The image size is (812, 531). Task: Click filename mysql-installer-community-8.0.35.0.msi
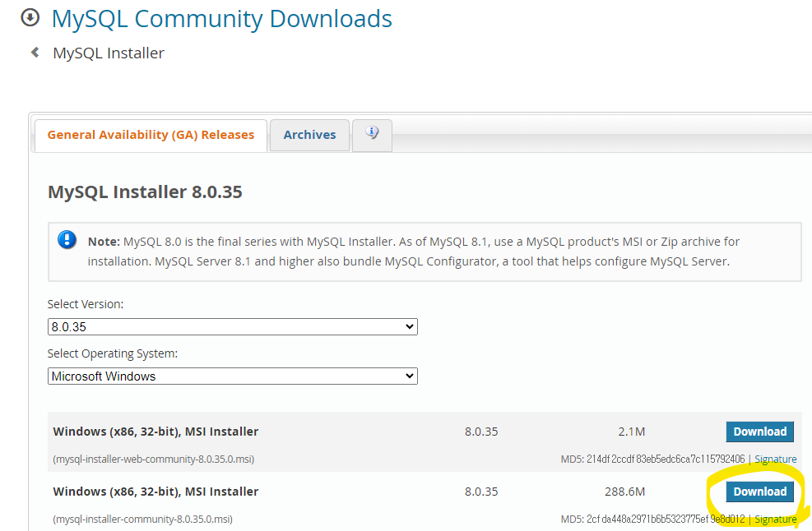click(142, 519)
